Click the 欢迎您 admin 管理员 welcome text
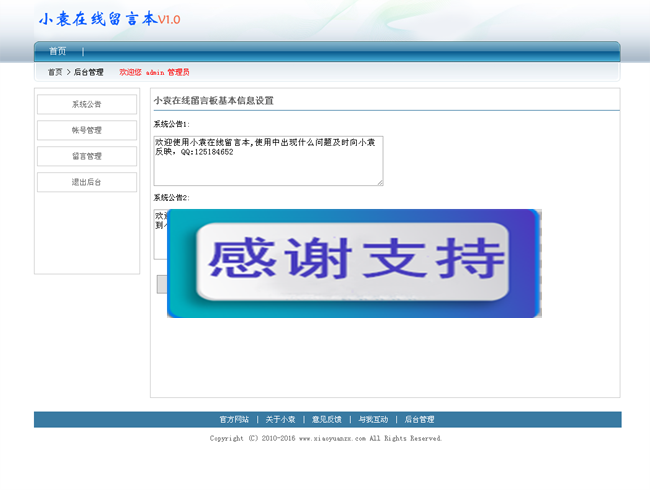This screenshot has width=650, height=490. [x=154, y=72]
